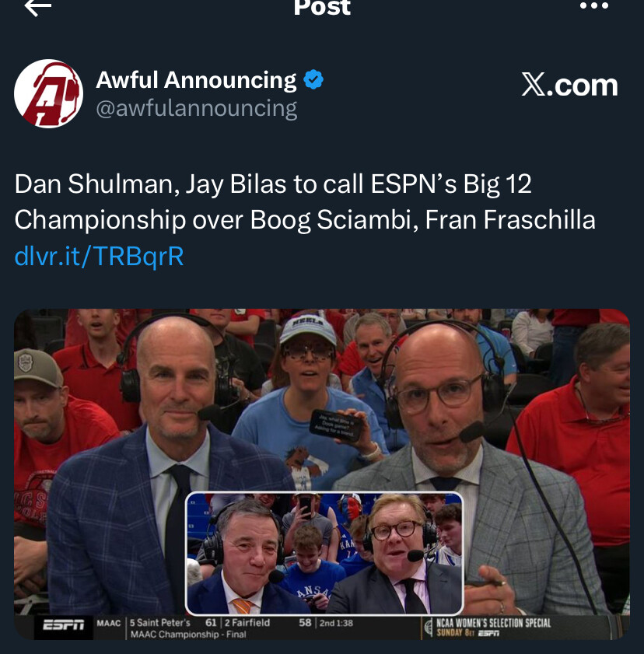Open the dlvr.it/TRBqrR link

(99, 256)
